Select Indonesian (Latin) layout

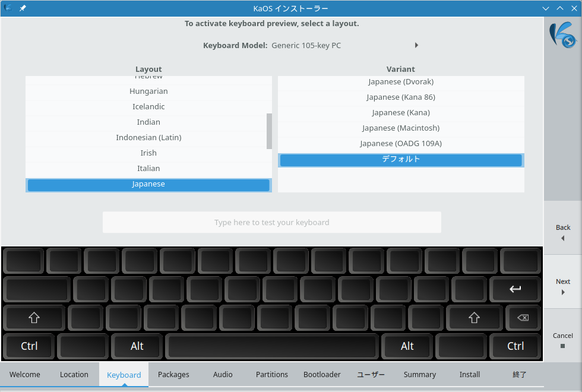pos(148,138)
